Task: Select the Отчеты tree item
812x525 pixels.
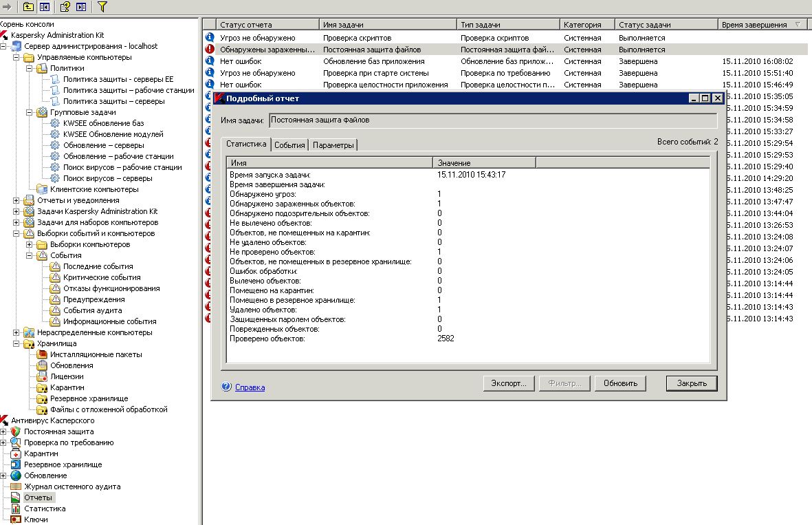Action: click(x=38, y=497)
